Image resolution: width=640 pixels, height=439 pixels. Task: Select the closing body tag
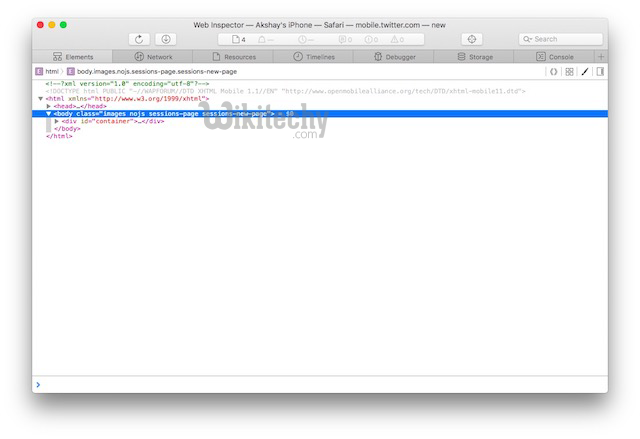[x=67, y=129]
